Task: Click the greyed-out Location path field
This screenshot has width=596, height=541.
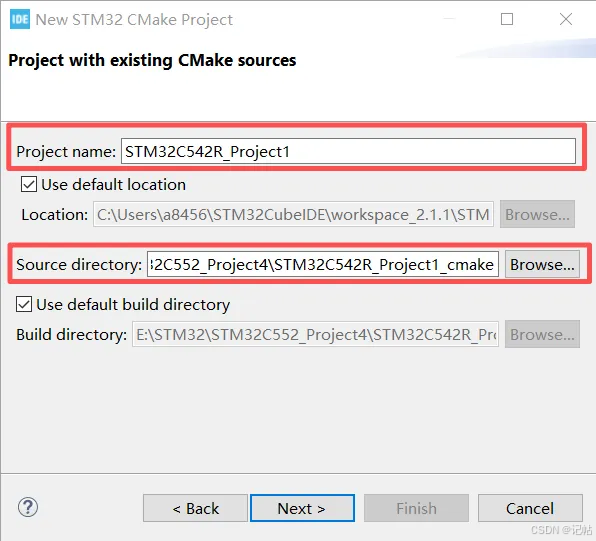Action: 293,214
